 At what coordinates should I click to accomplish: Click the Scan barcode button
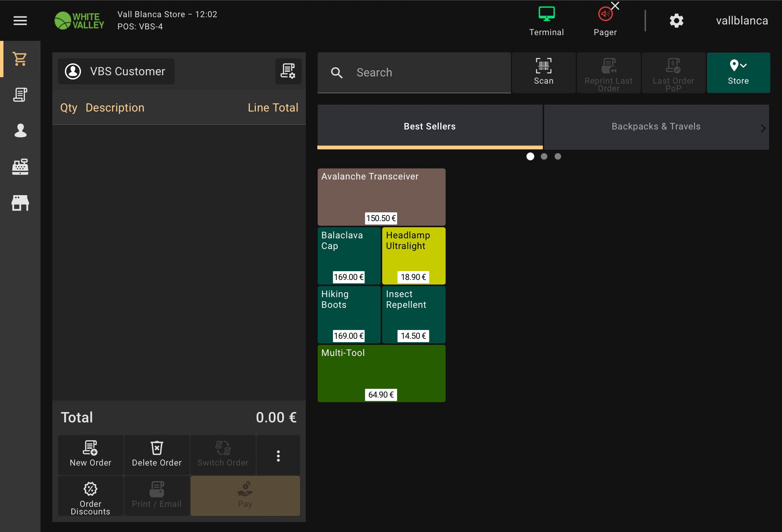click(x=543, y=73)
